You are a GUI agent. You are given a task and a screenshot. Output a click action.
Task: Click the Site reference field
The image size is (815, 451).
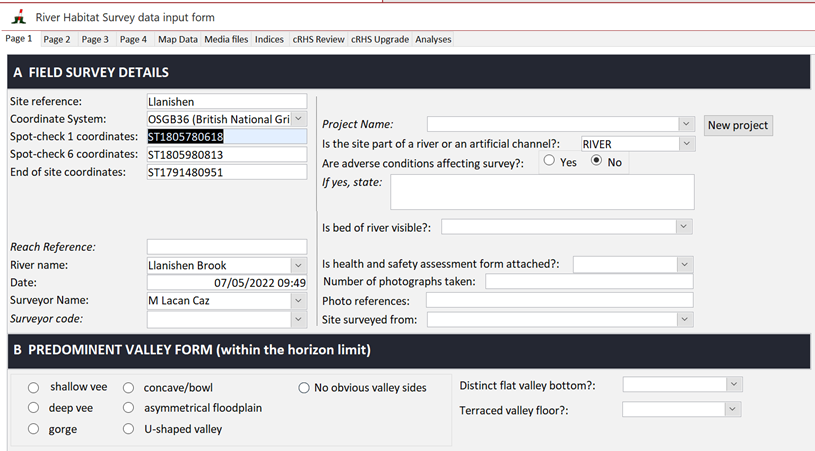click(x=227, y=101)
